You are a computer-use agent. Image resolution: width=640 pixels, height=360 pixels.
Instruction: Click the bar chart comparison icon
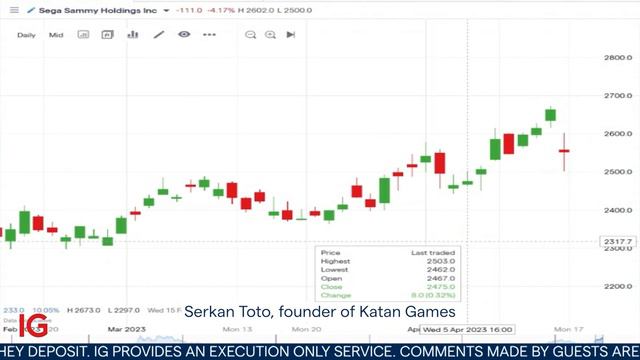click(133, 35)
